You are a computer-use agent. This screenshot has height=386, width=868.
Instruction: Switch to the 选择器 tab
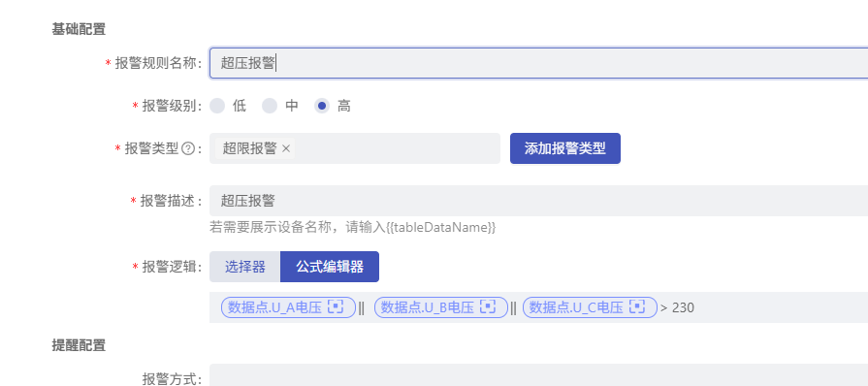pyautogui.click(x=244, y=267)
